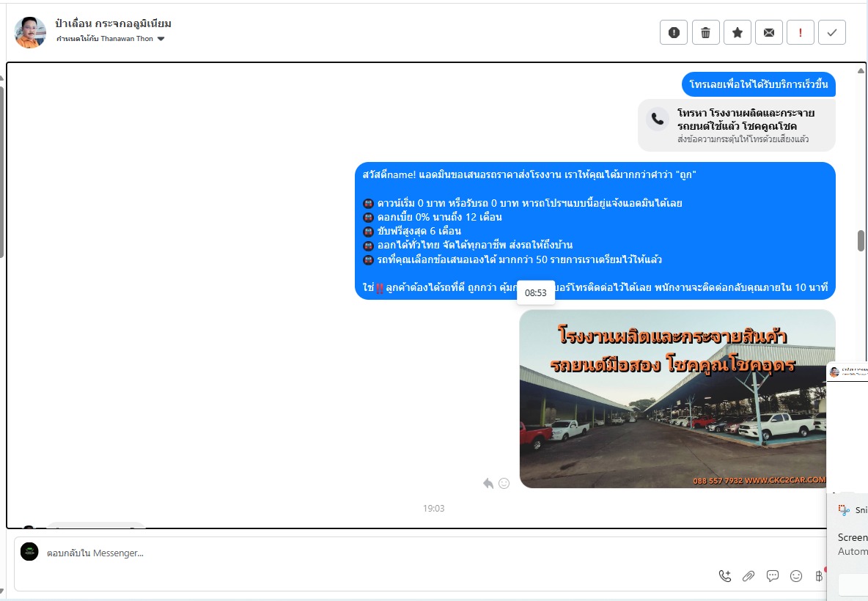Screen dimensions: 868x601
Task: Star this conversation for follow-up
Action: pyautogui.click(x=738, y=32)
